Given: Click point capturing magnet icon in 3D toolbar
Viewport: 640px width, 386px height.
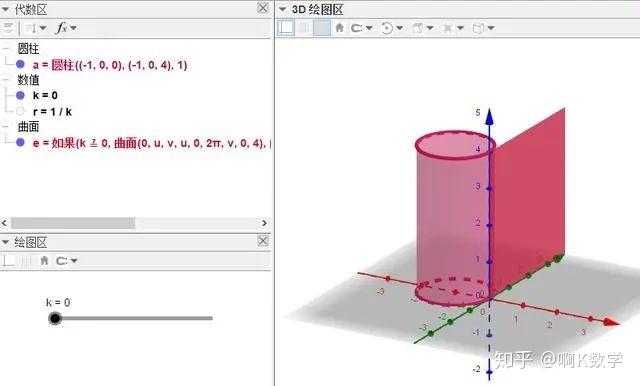Looking at the screenshot, I should click(x=357, y=28).
